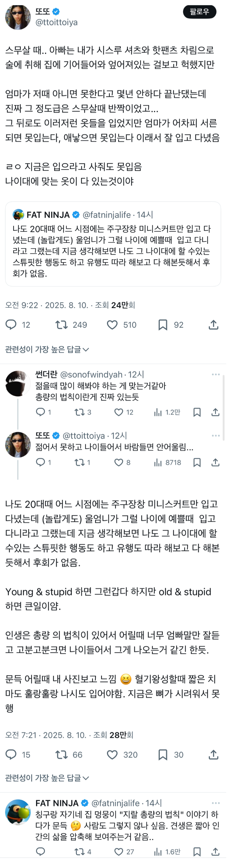Viewport: 231px width, 868px height.
Task: Share the 오전 9:22 post
Action: pyautogui.click(x=214, y=324)
